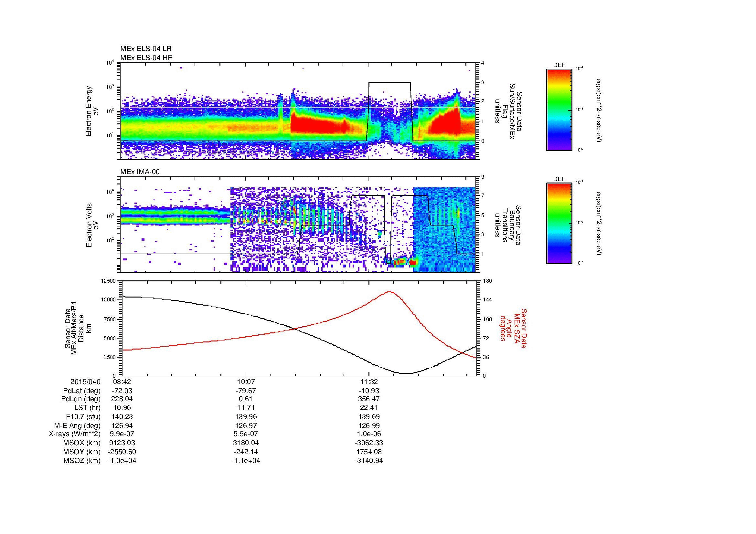The width and height of the screenshot is (756, 534).
Task: Click the F10.7 value '139.96'
Action: click(246, 416)
